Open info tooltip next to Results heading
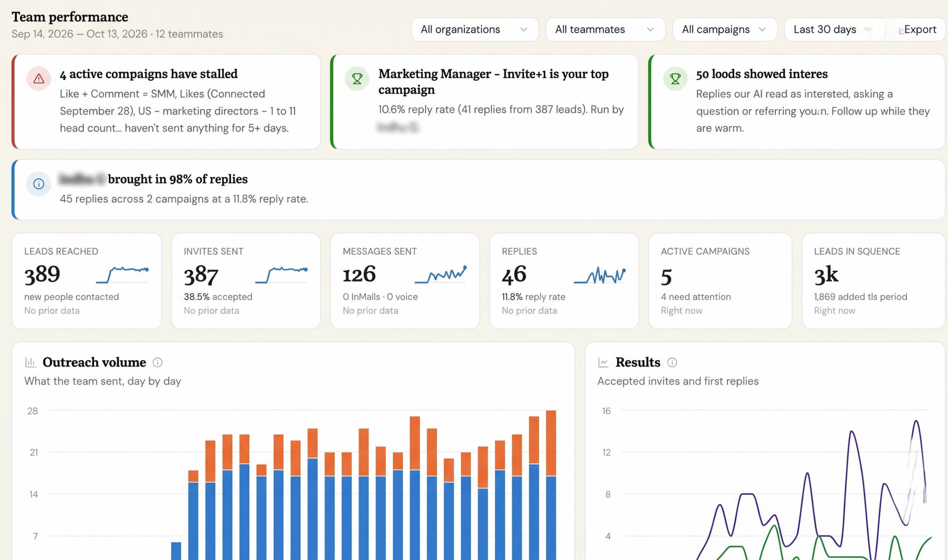948x560 pixels. point(672,362)
